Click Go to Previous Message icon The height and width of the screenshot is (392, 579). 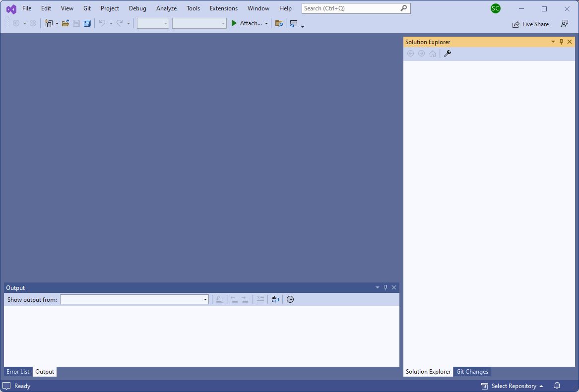click(234, 299)
